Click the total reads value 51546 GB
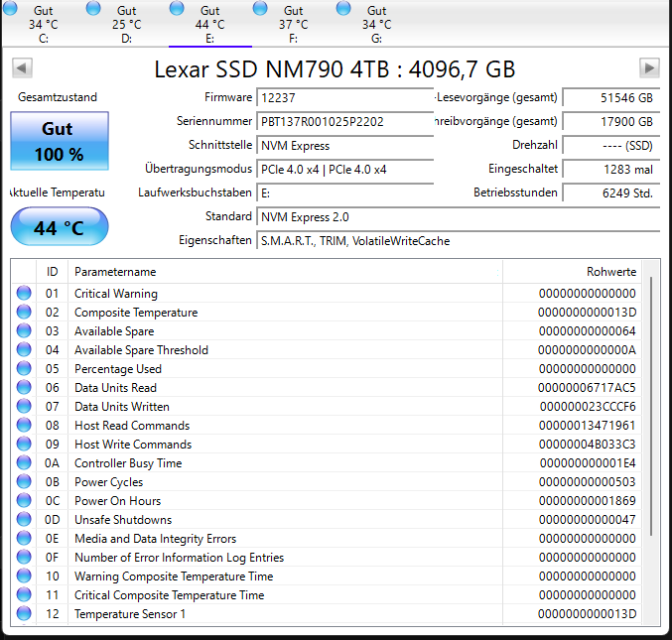Viewport: 672px width, 640px height. [x=611, y=97]
